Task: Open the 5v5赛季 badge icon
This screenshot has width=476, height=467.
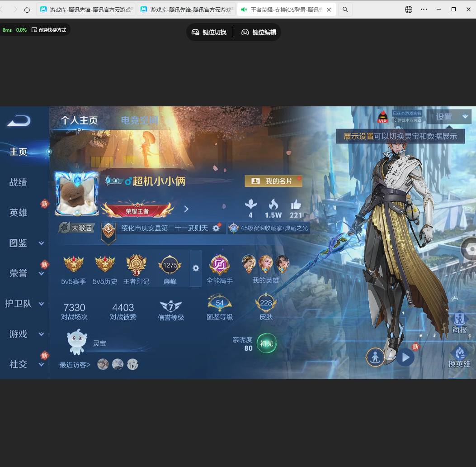Action: point(74,265)
